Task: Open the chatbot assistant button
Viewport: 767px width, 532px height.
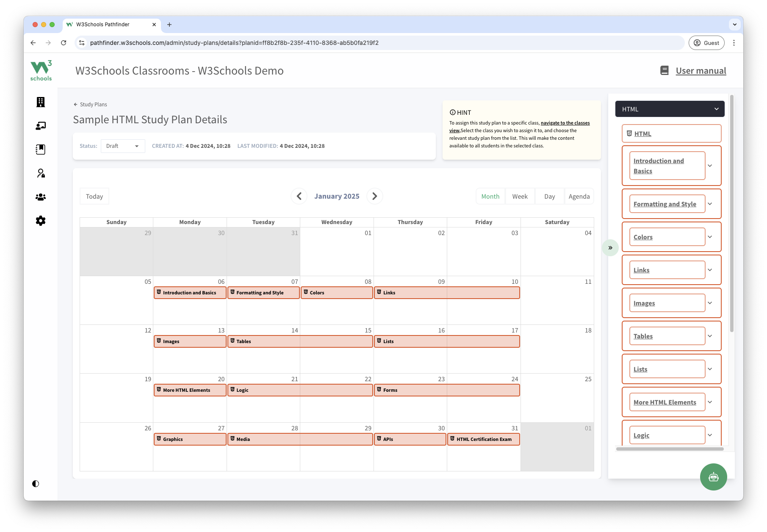Action: (x=713, y=477)
